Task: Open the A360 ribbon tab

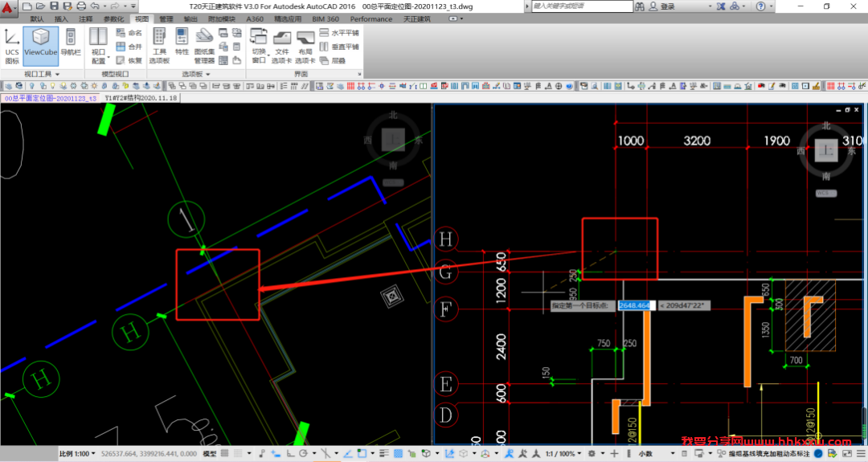Action: pos(255,18)
